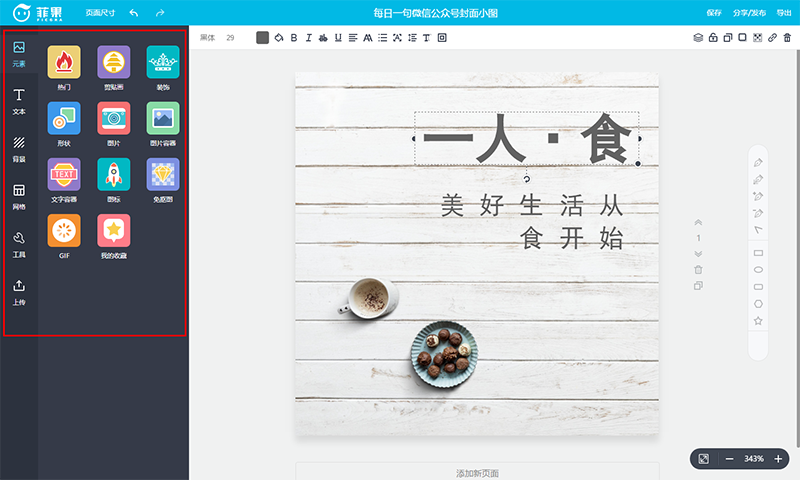Click the 分享/发布 share/publish button

[x=749, y=13]
